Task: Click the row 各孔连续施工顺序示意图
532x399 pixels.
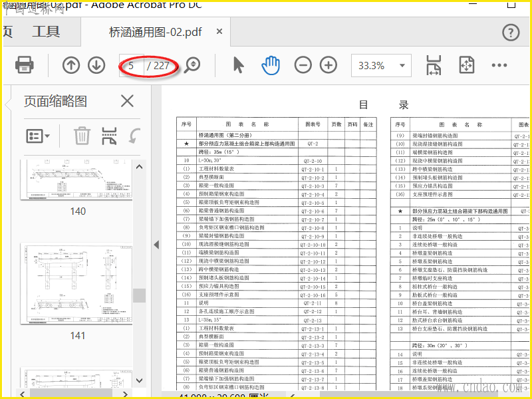Action: pyautogui.click(x=277, y=311)
